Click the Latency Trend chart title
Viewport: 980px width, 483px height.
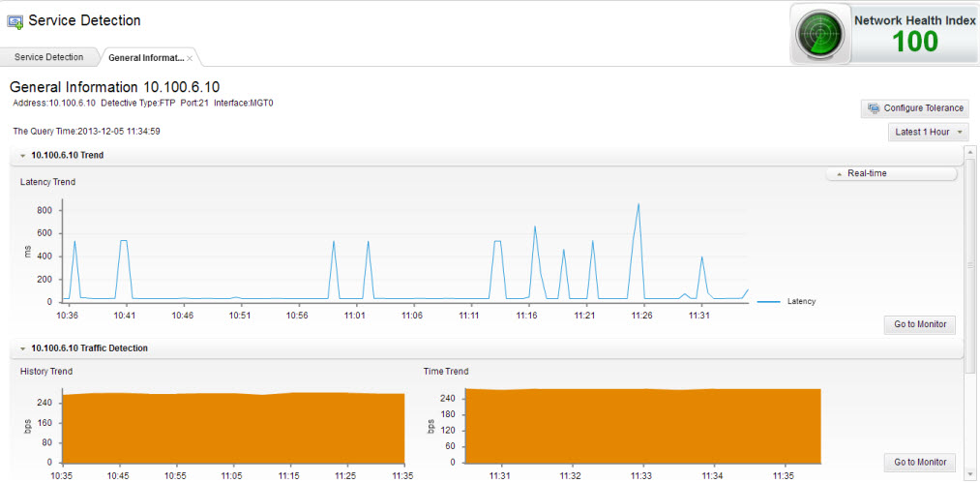(x=48, y=182)
